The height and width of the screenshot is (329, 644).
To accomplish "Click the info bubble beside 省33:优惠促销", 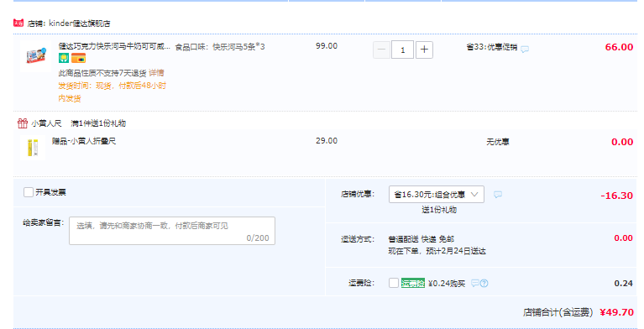I will click(x=525, y=50).
